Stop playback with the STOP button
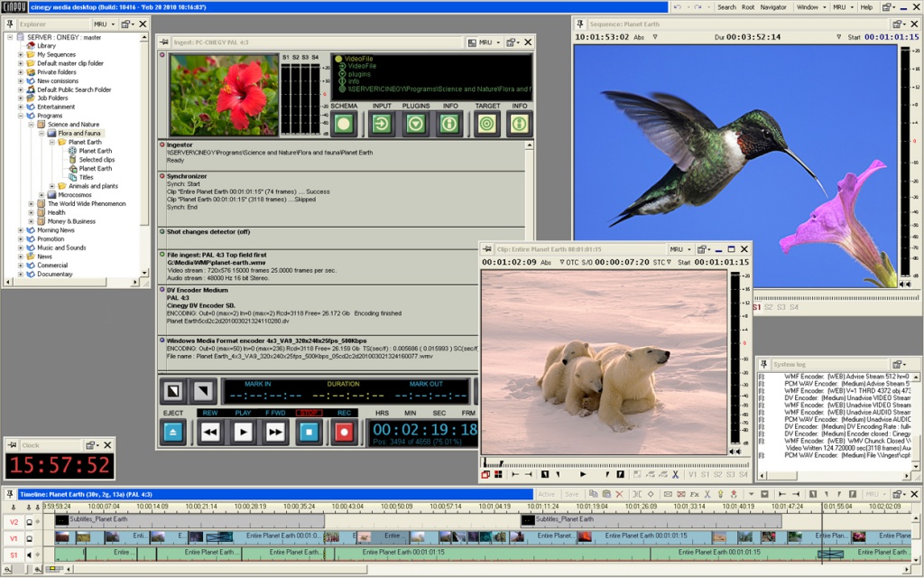 click(309, 433)
